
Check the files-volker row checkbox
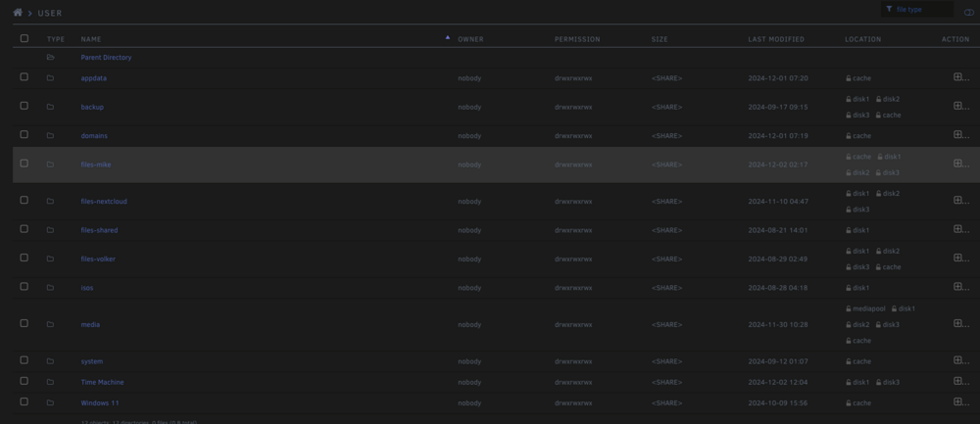pos(24,258)
